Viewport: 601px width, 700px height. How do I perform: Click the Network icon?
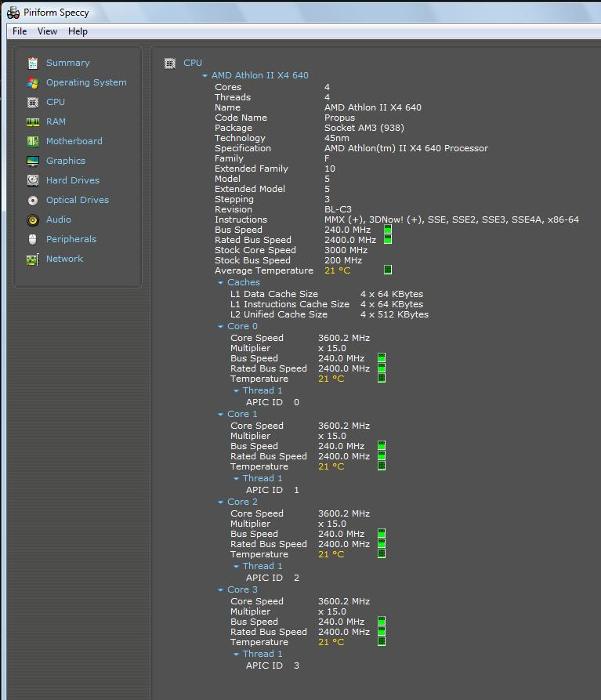(33, 259)
